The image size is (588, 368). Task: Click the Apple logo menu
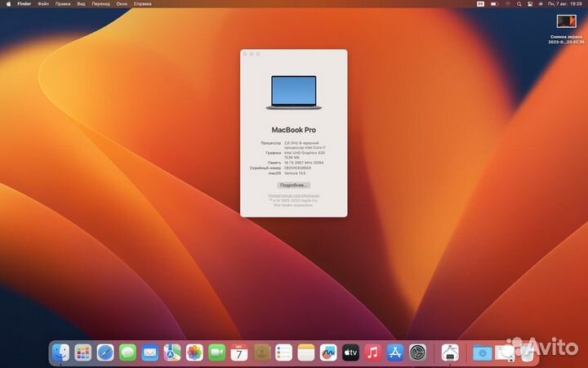(9, 4)
